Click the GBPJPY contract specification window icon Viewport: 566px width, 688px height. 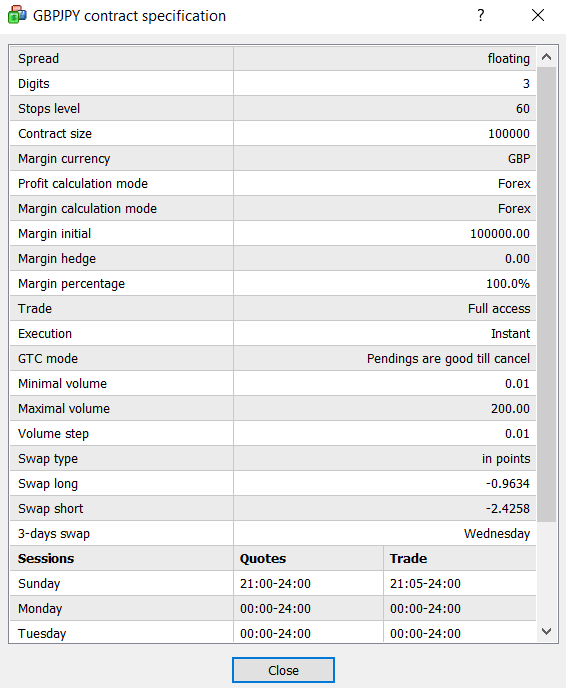point(17,15)
